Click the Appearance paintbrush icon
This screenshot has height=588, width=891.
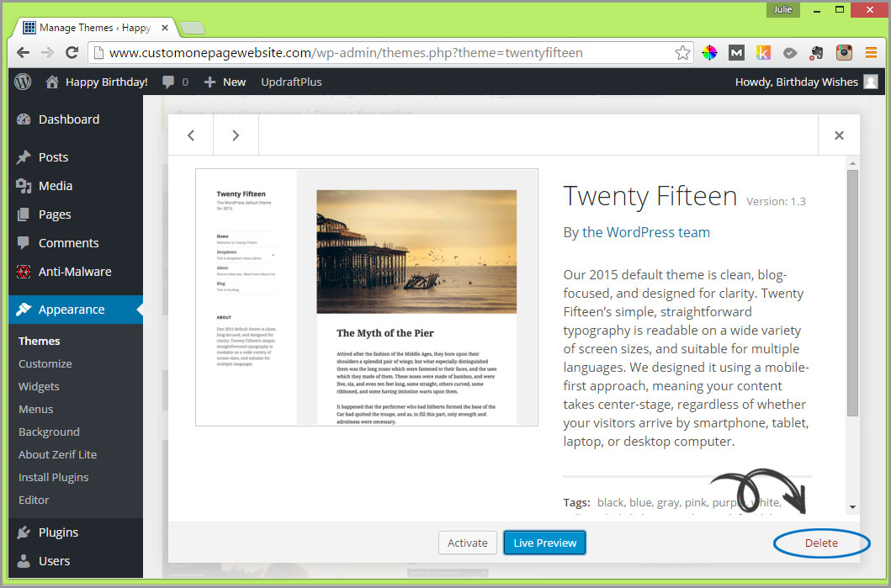click(x=24, y=309)
